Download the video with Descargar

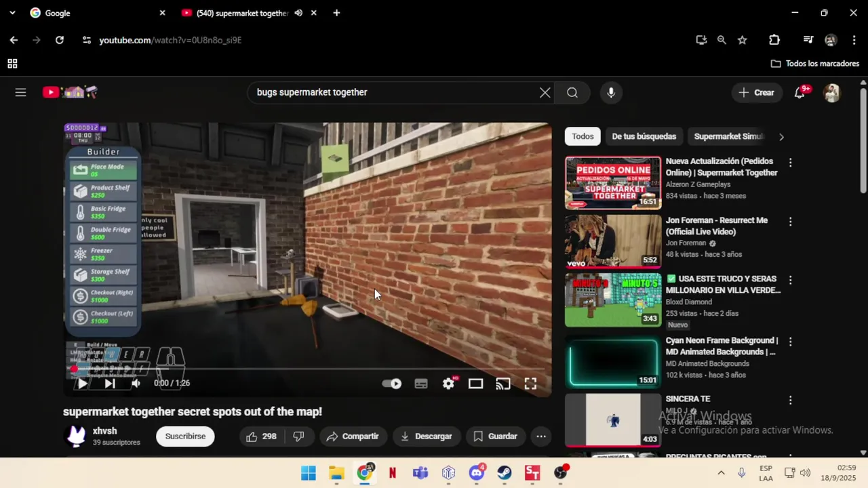click(427, 436)
